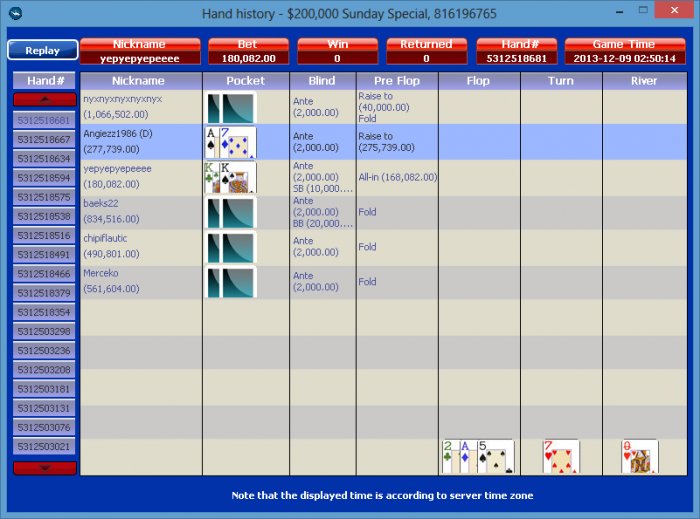Click the app logo icon in title bar
700x519 pixels.
click(x=16, y=13)
